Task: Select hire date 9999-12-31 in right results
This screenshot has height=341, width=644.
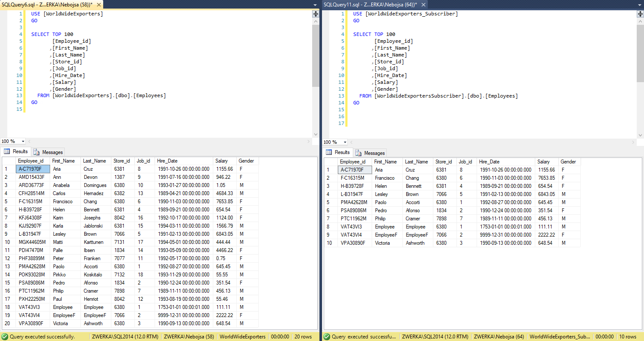Action: point(506,235)
